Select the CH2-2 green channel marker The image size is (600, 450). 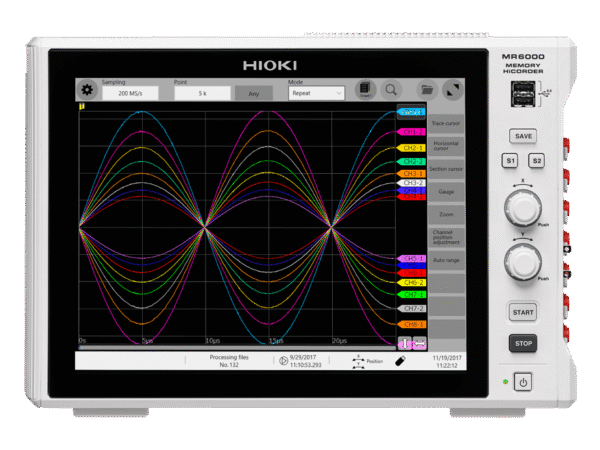(411, 161)
